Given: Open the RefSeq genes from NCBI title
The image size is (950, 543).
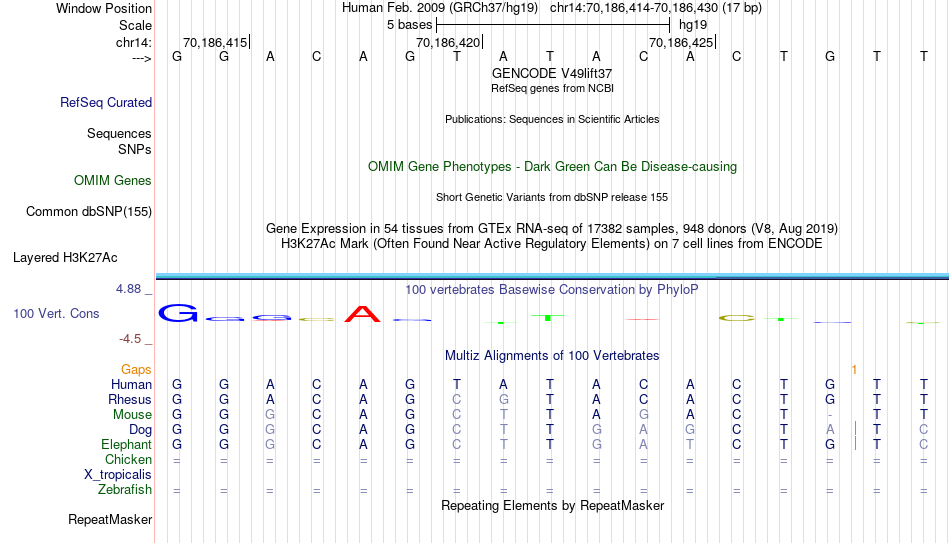Looking at the screenshot, I should (552, 88).
